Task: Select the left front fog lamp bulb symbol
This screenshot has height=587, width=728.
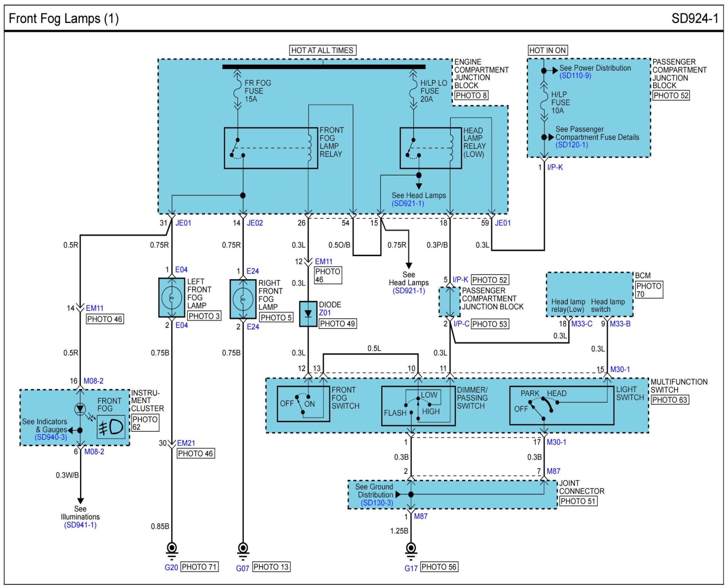Action: tap(172, 298)
